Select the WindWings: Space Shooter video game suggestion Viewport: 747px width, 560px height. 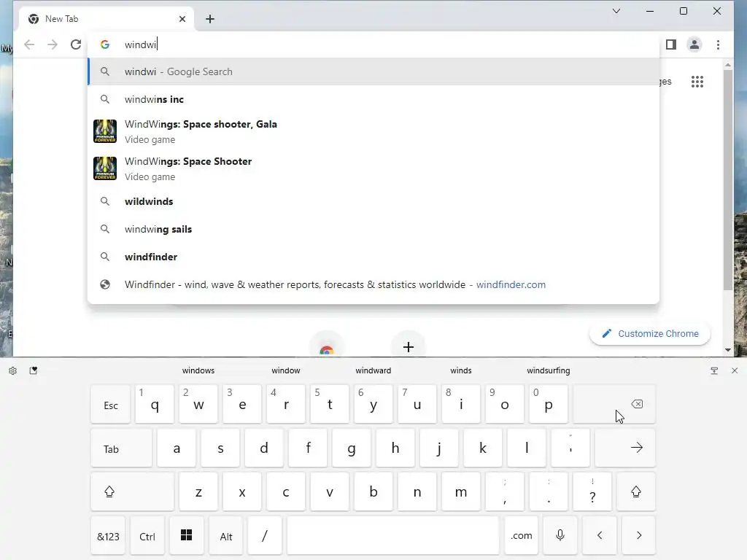click(x=373, y=168)
